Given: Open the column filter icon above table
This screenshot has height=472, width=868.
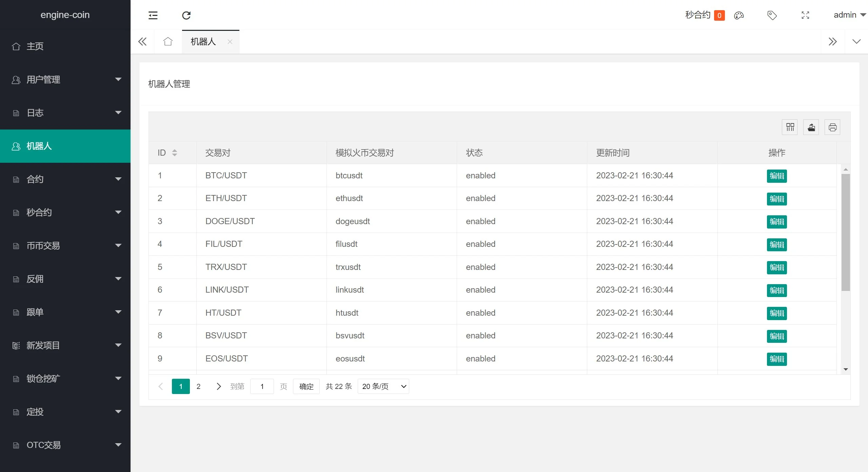Looking at the screenshot, I should (790, 127).
